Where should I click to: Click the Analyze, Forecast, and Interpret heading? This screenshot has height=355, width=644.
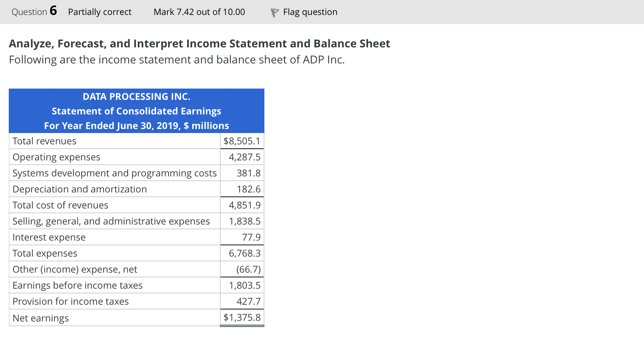[x=199, y=43]
